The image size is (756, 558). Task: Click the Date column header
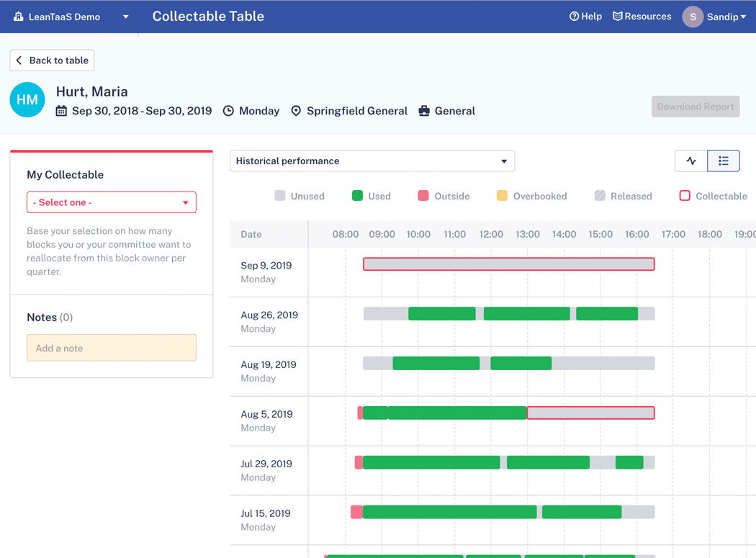pos(251,234)
